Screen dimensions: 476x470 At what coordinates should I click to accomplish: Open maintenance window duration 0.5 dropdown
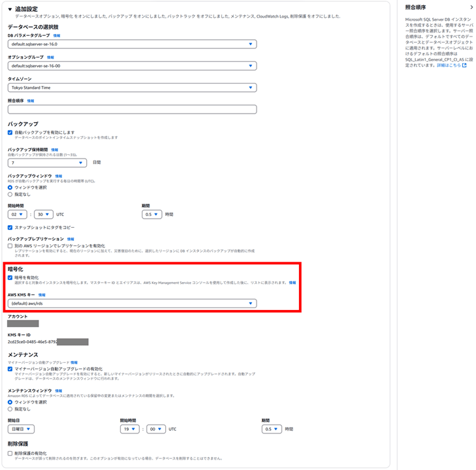point(272,429)
